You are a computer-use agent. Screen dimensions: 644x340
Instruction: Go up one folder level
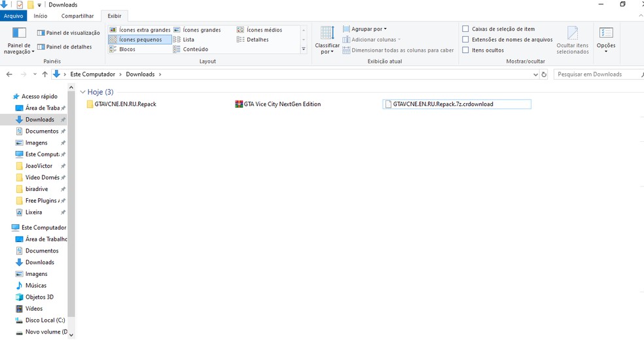[x=45, y=75]
